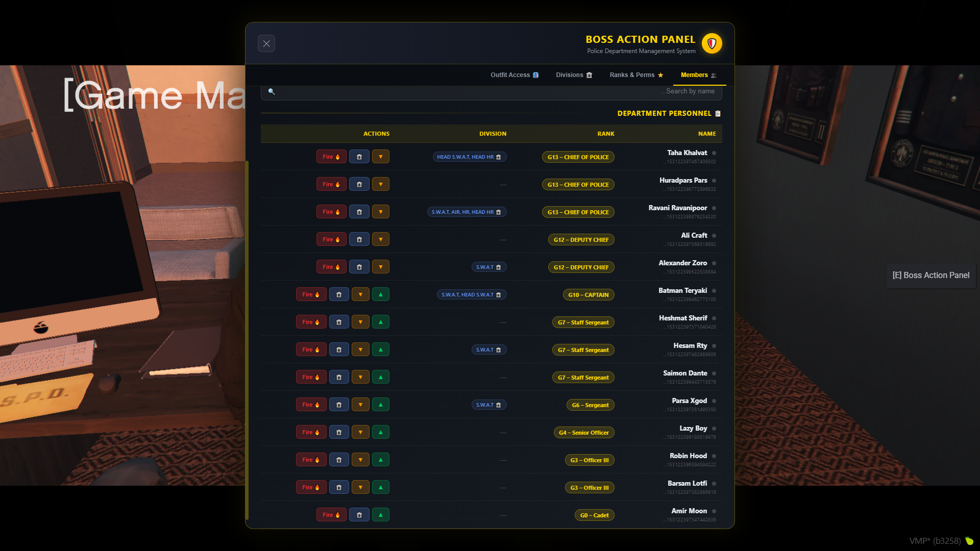This screenshot has width=980, height=551.
Task: Fire Amir Moon
Action: click(x=331, y=515)
